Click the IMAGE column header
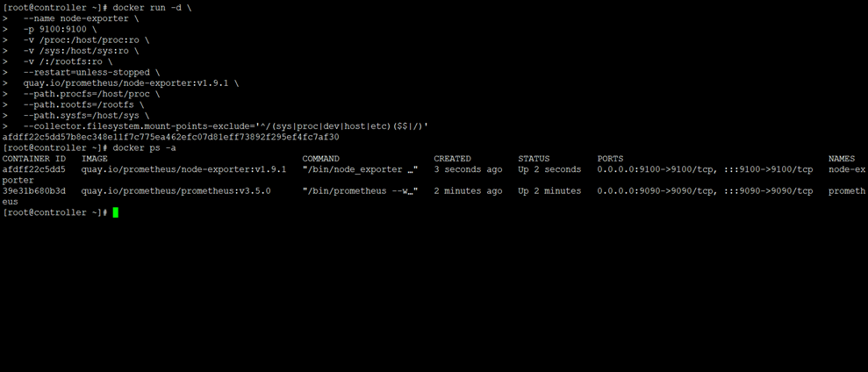The height and width of the screenshot is (372, 868). tap(94, 159)
